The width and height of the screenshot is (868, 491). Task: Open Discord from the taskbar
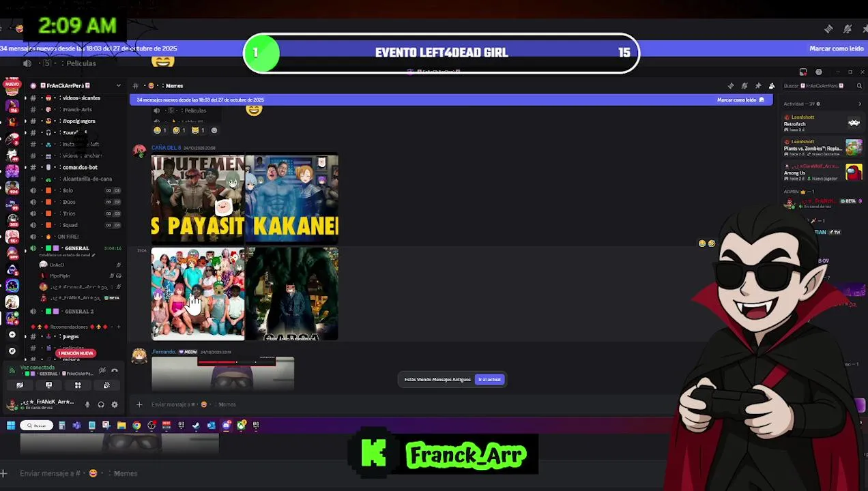pyautogui.click(x=226, y=426)
